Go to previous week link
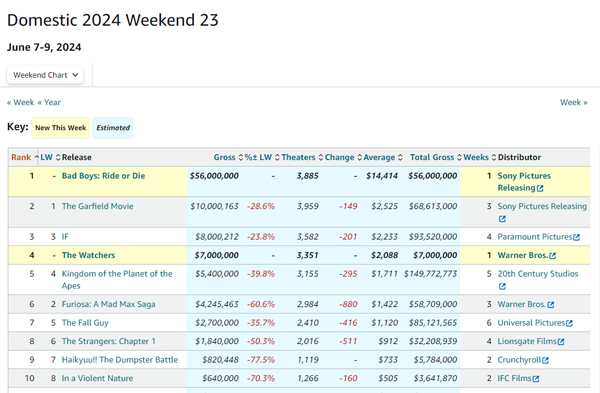The height and width of the screenshot is (393, 600). coord(21,103)
